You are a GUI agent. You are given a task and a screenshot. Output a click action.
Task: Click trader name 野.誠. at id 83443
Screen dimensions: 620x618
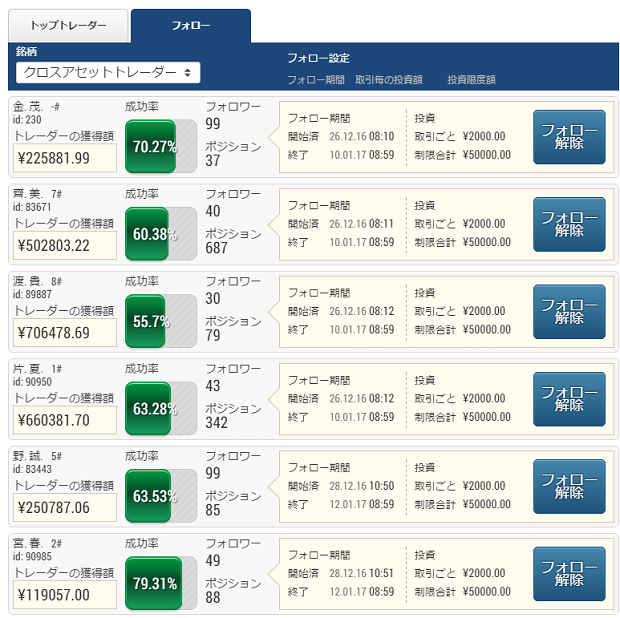(27, 456)
